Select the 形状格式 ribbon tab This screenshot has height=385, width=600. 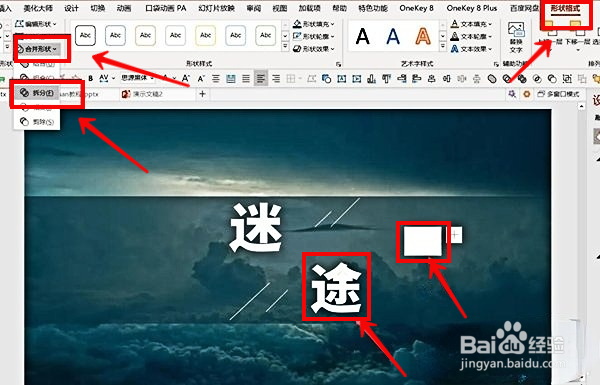565,8
